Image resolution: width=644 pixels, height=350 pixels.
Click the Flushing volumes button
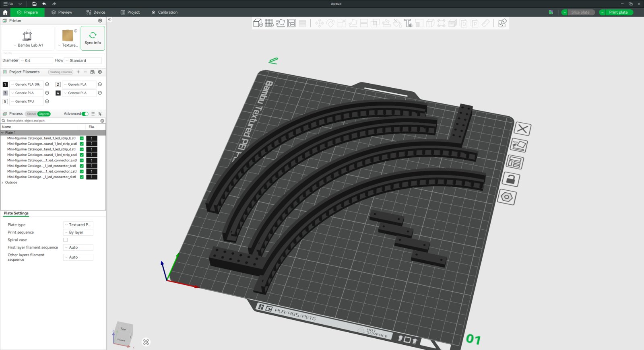(61, 72)
